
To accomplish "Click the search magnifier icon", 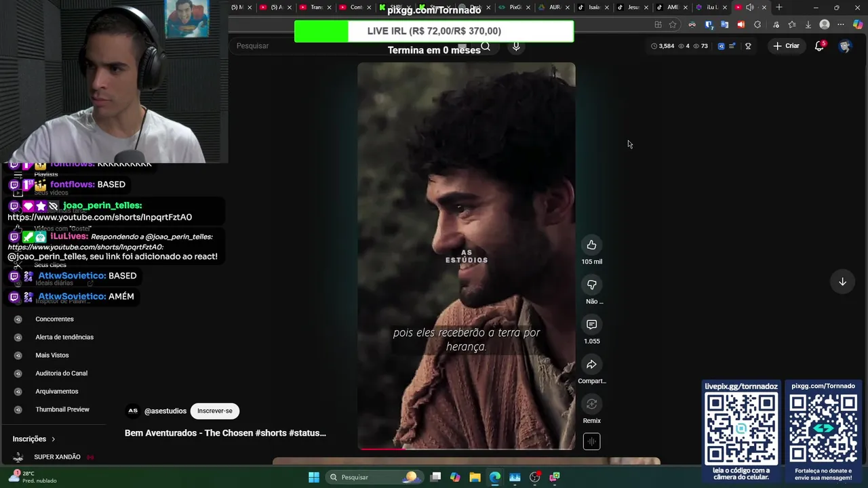I will [486, 46].
